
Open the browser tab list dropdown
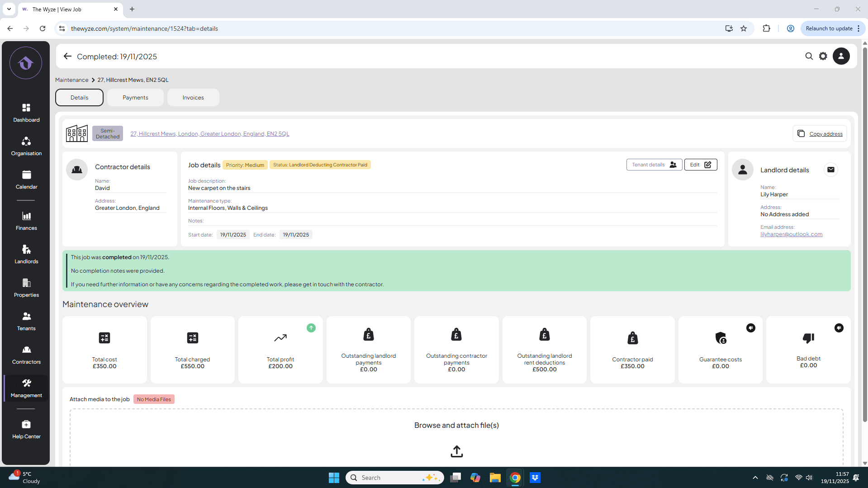[9, 9]
